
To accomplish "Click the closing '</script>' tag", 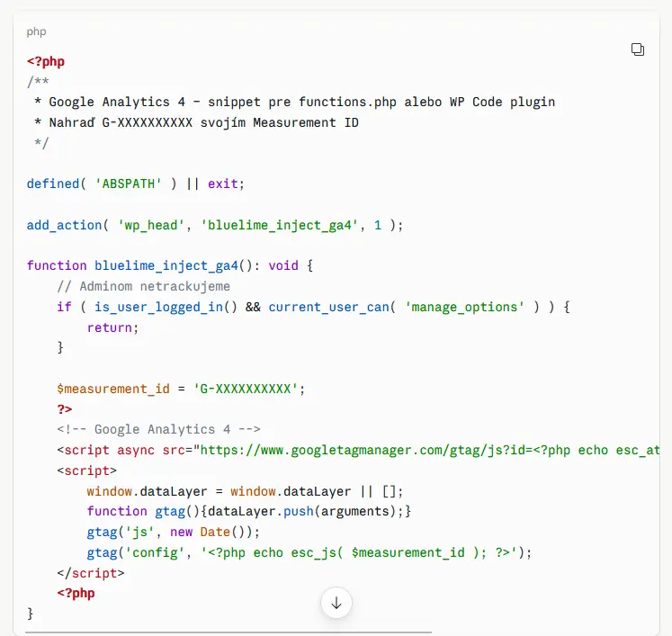I will pyautogui.click(x=91, y=573).
